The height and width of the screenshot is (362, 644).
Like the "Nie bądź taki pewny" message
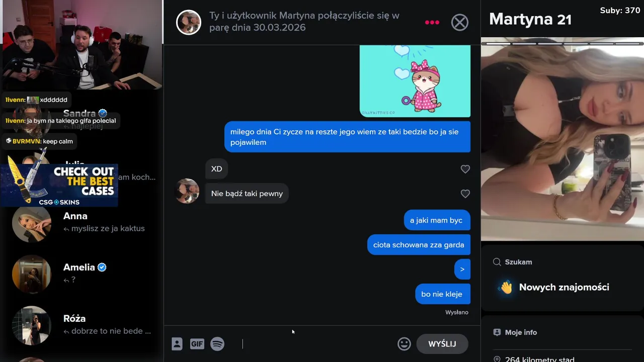tap(465, 194)
